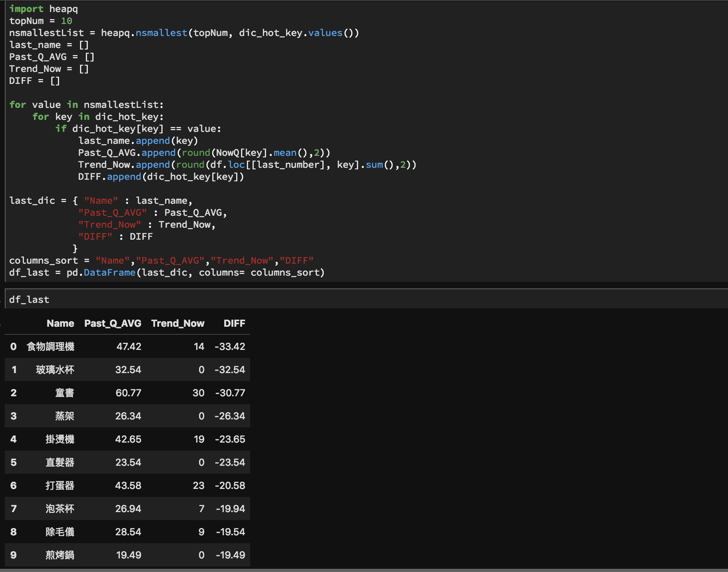Click the 60.77 Past_Q_AVG value

coord(128,393)
